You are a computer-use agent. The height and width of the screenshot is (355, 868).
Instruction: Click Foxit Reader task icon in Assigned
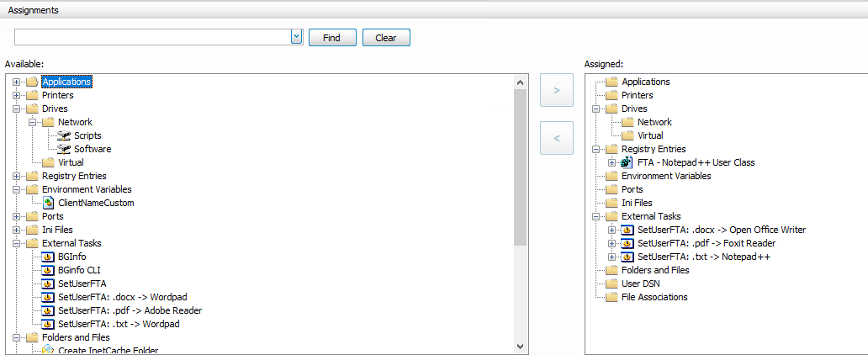pos(627,243)
